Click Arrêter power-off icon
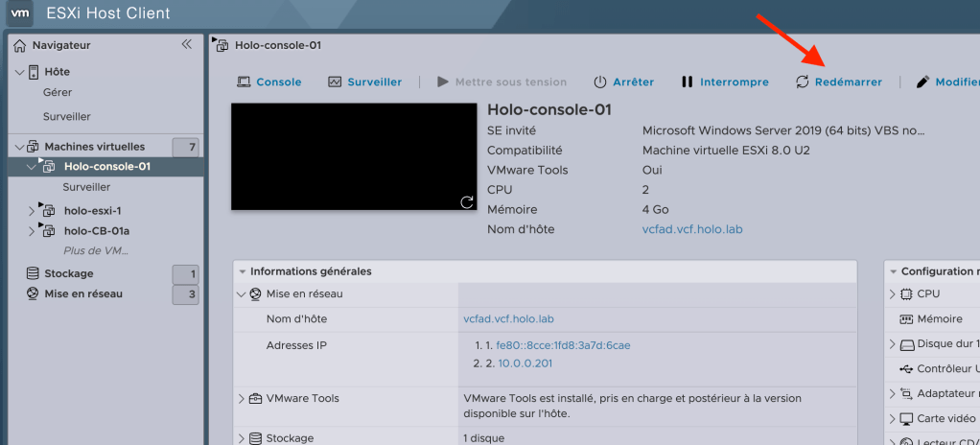Viewport: 980px width, 445px height. 600,82
